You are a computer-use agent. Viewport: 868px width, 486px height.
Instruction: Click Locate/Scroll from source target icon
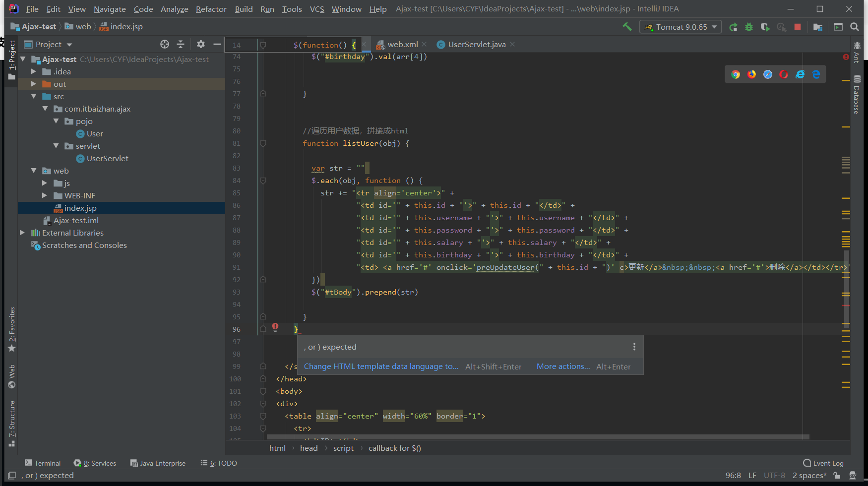point(165,44)
